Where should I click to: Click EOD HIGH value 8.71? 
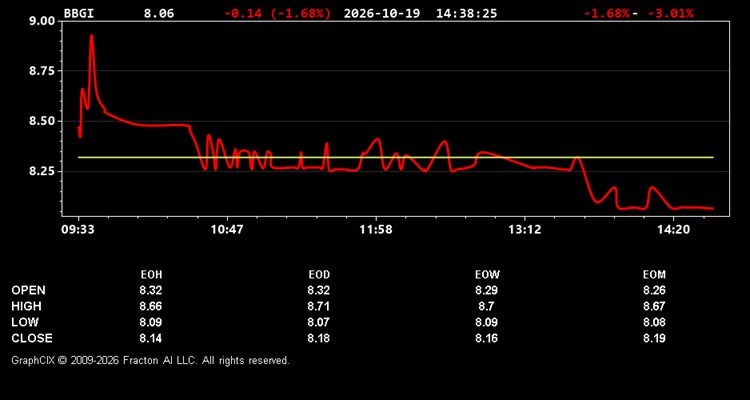[319, 306]
